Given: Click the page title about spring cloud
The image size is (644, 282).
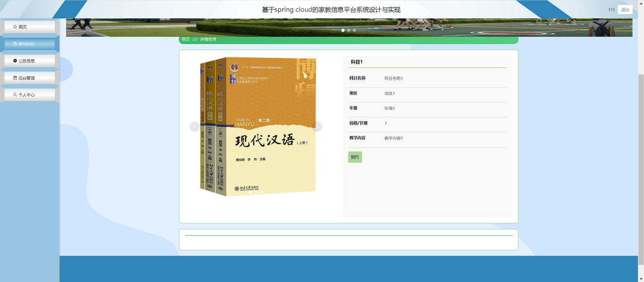Looking at the screenshot, I should (331, 10).
